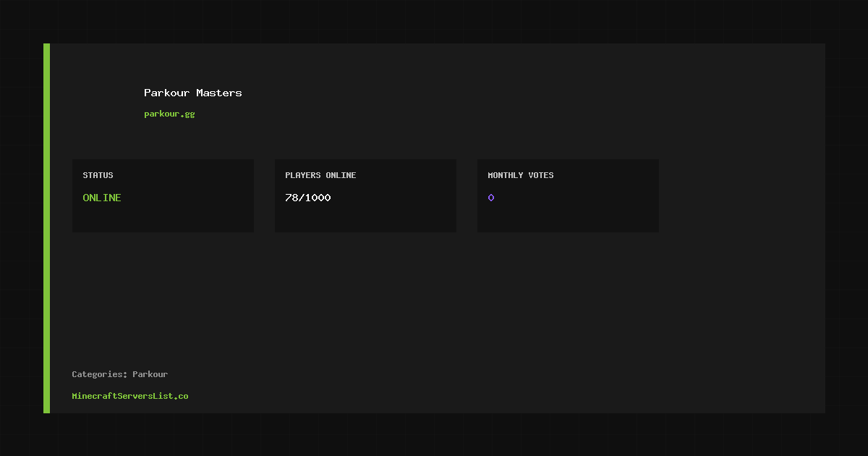Select the monthly votes value 0
Screen dimensions: 868x456
(x=491, y=198)
